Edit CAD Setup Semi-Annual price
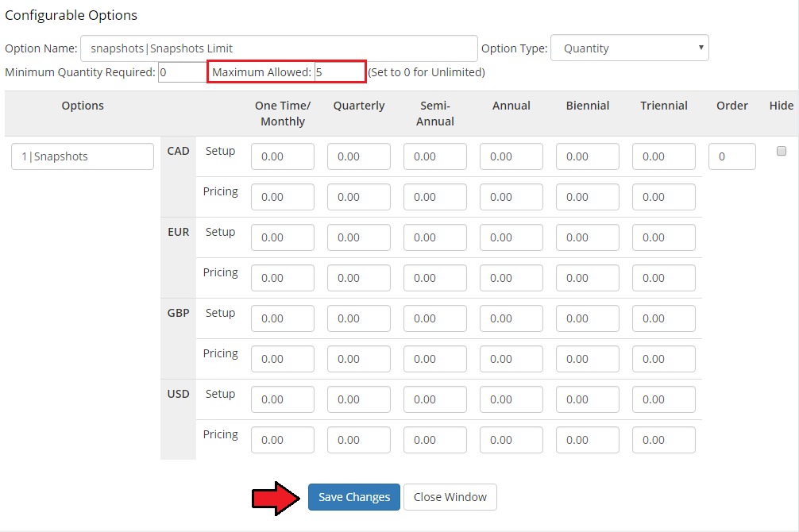The width and height of the screenshot is (799, 532). click(435, 156)
